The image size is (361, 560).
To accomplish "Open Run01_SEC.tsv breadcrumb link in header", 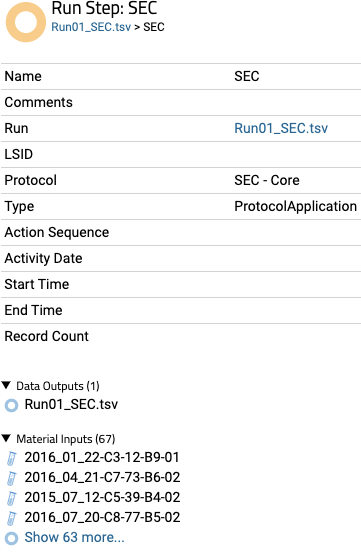I will pos(91,27).
